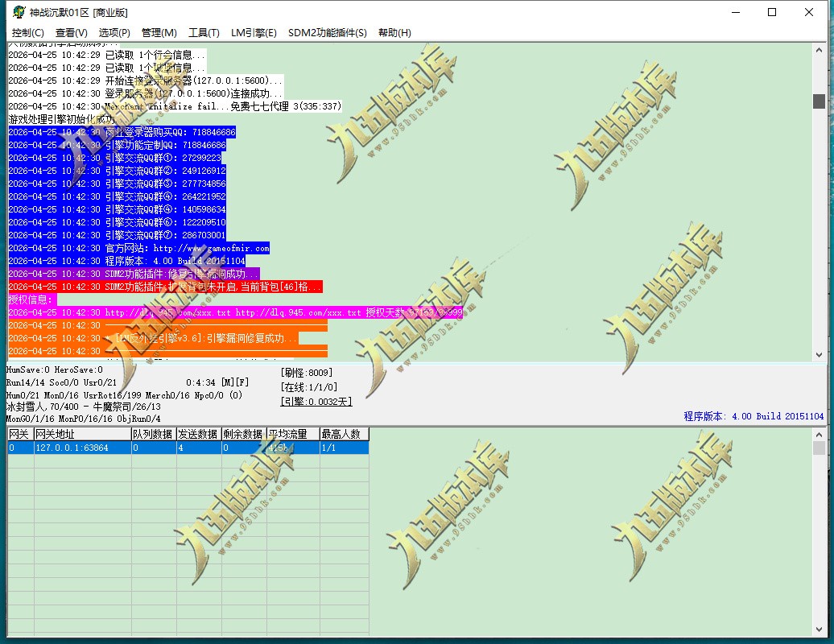Viewport: 834px width, 644px height.
Task: Click log line 已读取 1个行会信息
Action: (107, 55)
